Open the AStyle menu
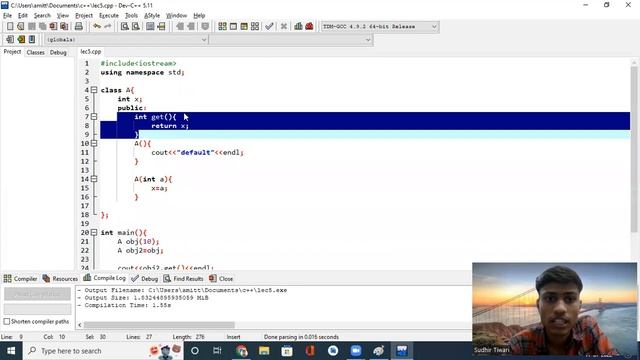 pyautogui.click(x=152, y=16)
